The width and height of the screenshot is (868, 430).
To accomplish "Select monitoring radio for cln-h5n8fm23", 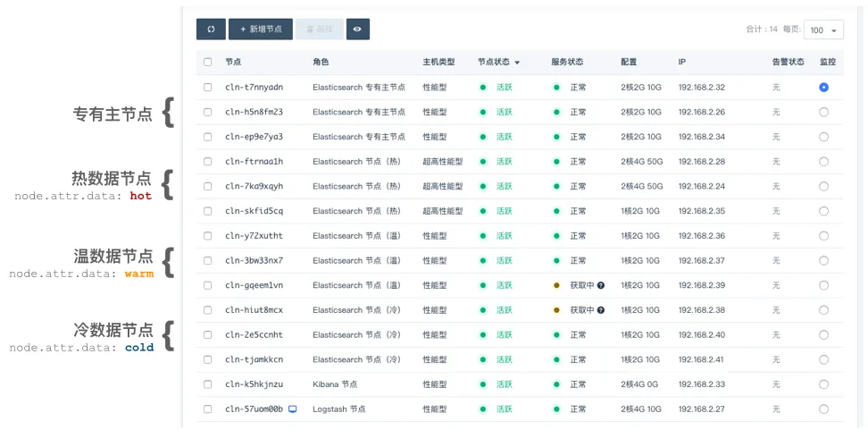I will pyautogui.click(x=823, y=113).
